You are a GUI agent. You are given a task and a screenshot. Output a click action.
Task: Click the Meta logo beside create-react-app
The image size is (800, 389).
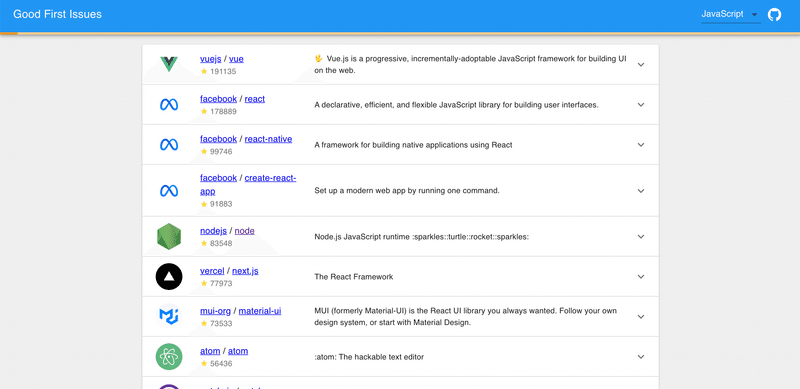click(x=169, y=191)
